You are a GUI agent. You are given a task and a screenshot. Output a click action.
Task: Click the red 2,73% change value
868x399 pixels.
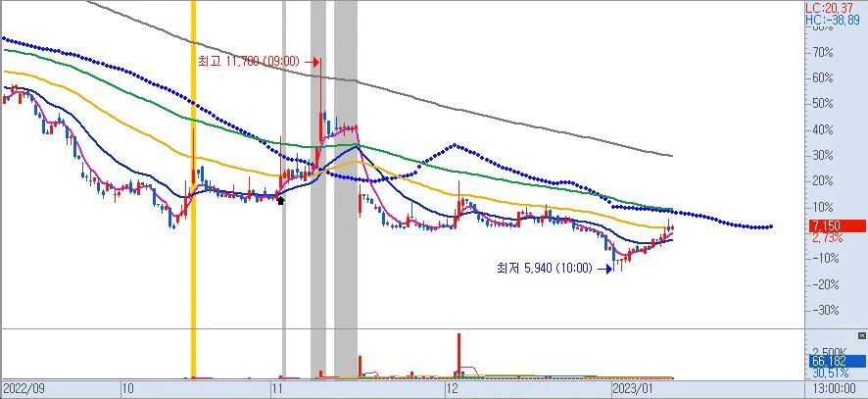(828, 238)
